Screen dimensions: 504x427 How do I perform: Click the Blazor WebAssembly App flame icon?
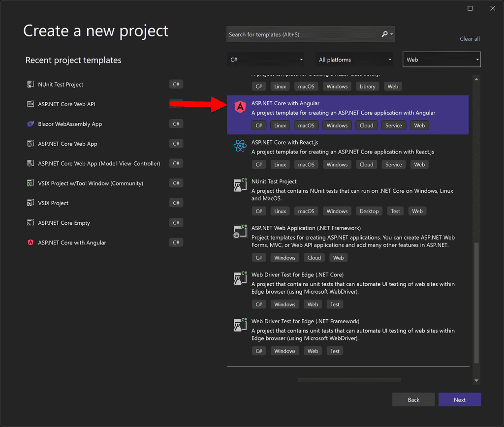point(31,123)
